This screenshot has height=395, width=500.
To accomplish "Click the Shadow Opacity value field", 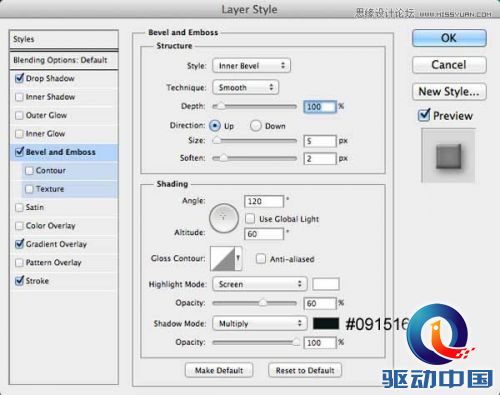I will [320, 343].
